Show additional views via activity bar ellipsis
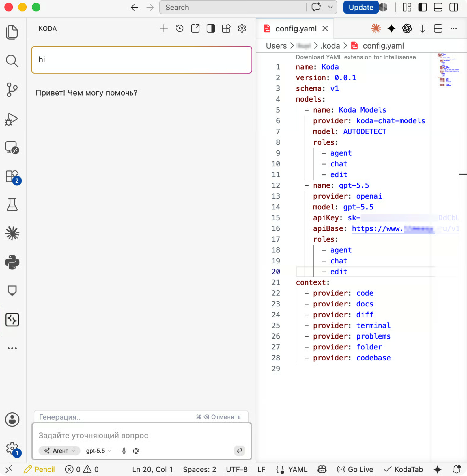 (12, 348)
